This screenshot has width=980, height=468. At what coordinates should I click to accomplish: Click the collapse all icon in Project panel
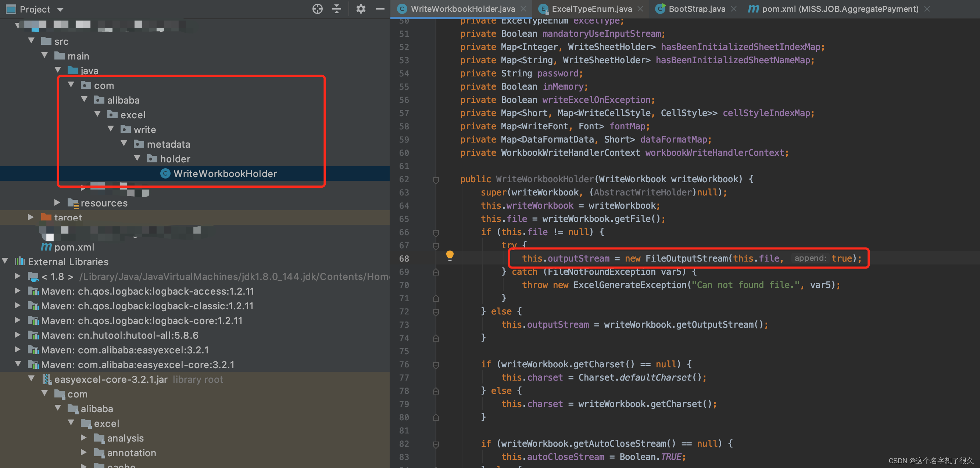coord(337,9)
